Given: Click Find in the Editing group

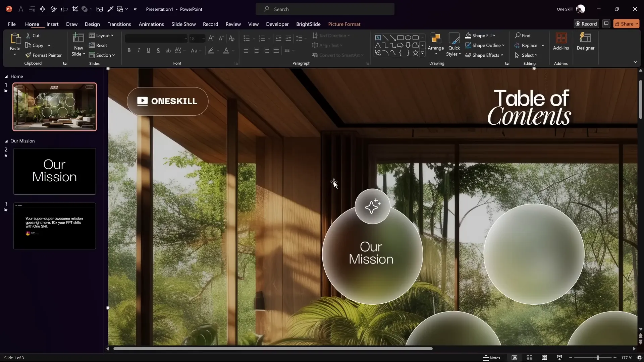Looking at the screenshot, I should 523,36.
